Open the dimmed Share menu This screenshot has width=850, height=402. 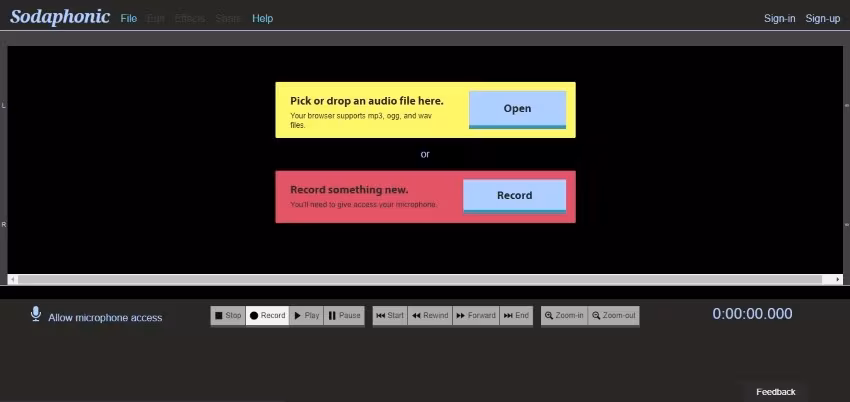(228, 18)
